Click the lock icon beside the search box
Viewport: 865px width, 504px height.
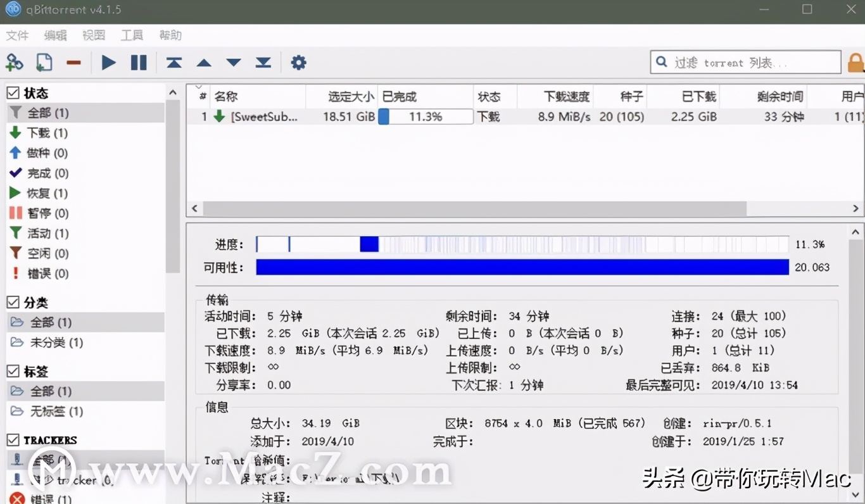(x=855, y=62)
